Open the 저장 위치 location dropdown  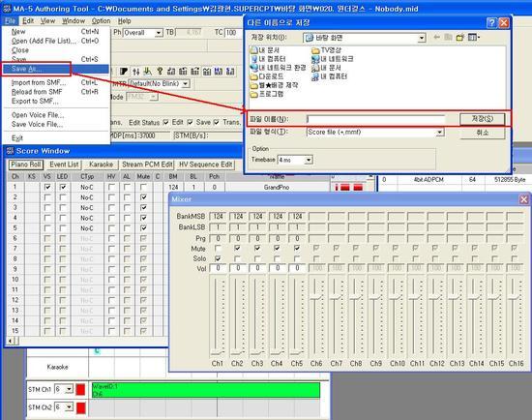pyautogui.click(x=422, y=38)
